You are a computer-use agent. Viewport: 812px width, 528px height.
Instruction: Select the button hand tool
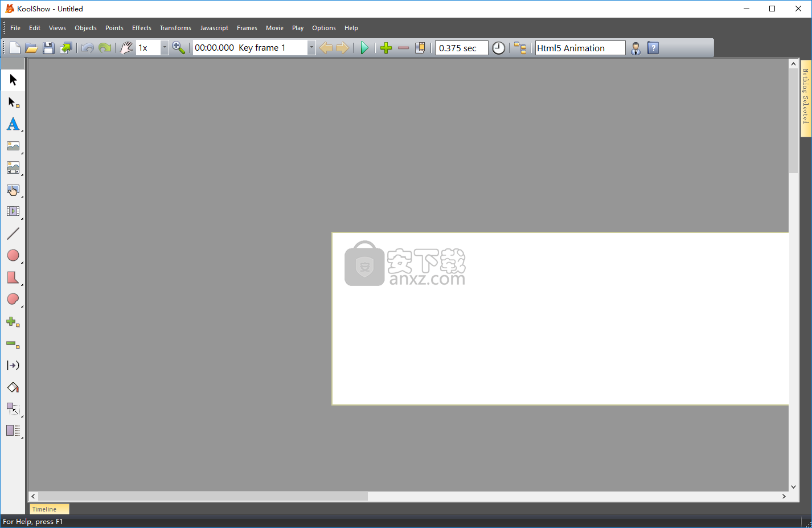[x=13, y=190]
